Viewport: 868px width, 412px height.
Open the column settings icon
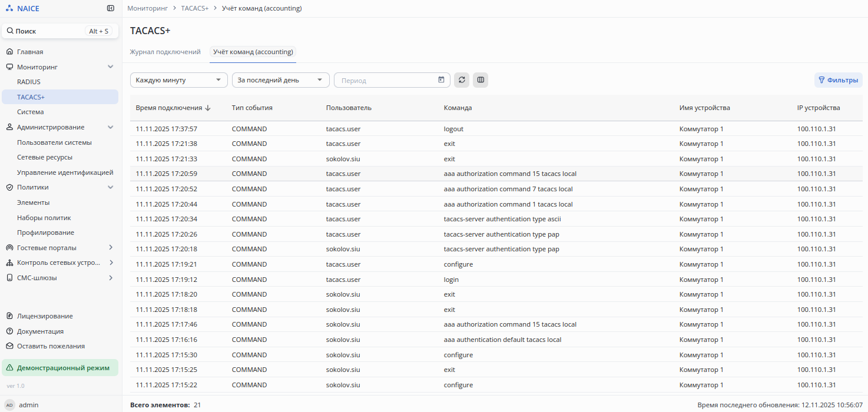(x=481, y=80)
